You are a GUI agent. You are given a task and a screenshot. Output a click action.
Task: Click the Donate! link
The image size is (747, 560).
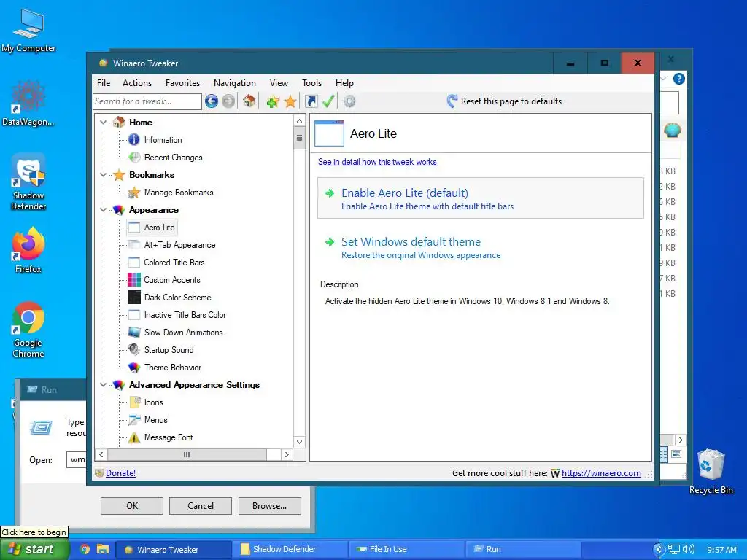(120, 472)
